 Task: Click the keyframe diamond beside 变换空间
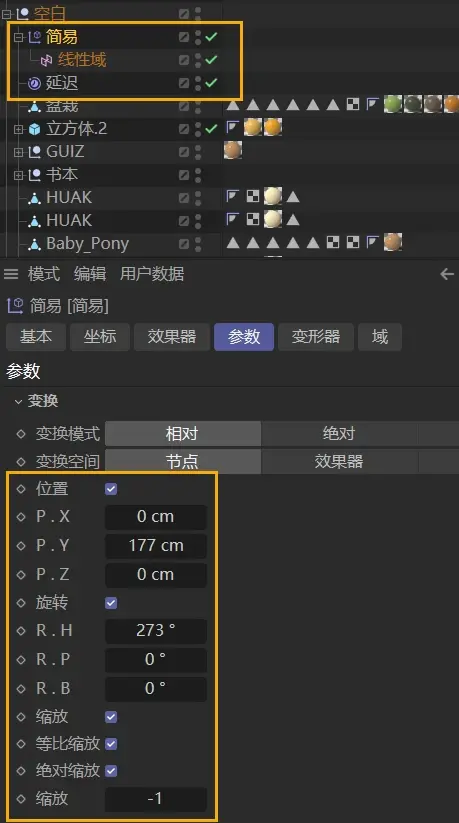(x=21, y=462)
